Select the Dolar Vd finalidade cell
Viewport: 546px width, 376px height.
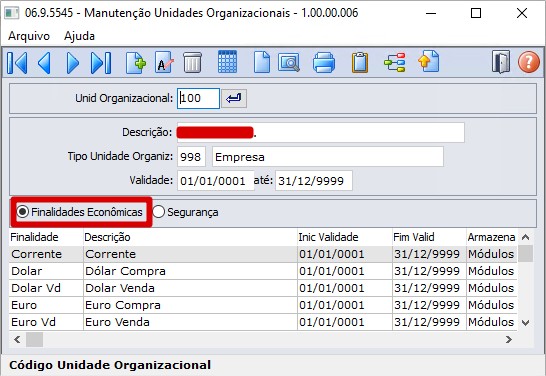(x=46, y=288)
